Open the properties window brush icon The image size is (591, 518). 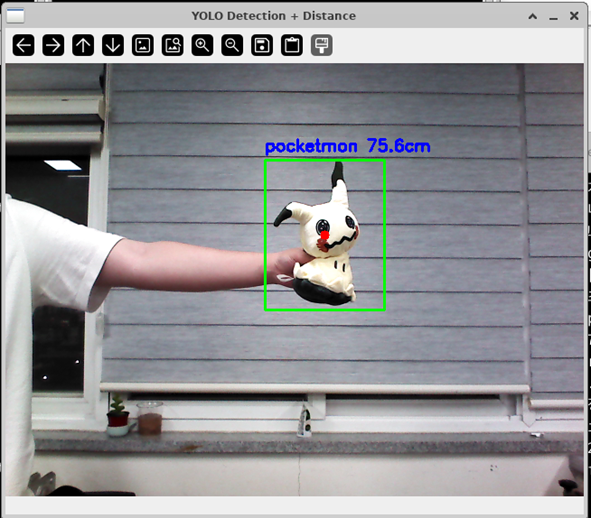[x=322, y=45]
